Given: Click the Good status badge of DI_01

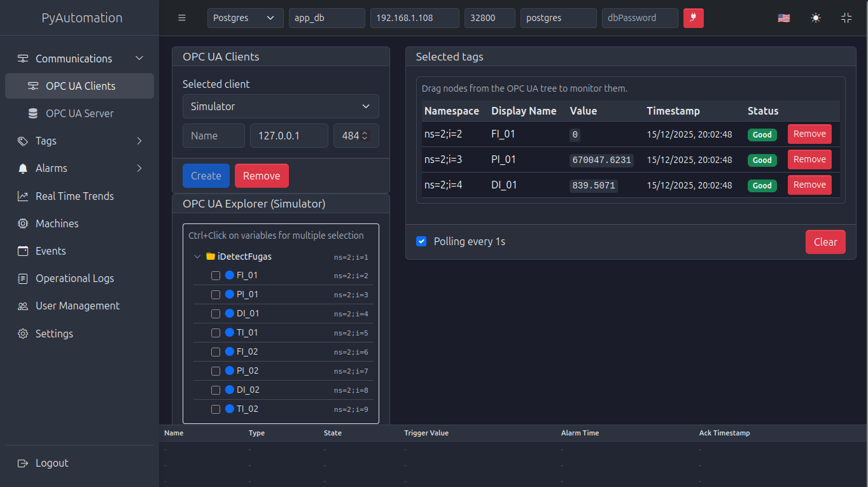Looking at the screenshot, I should [762, 186].
